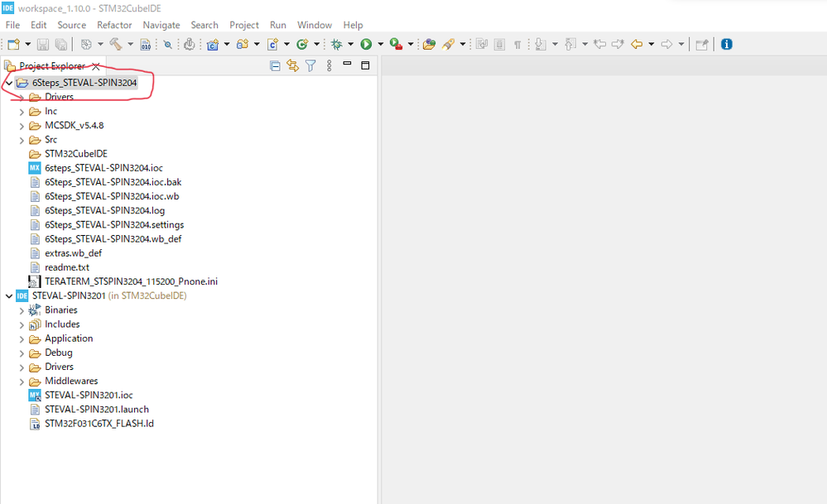Image resolution: width=827 pixels, height=504 pixels.
Task: Expand the Middlewares folder
Action: coord(22,382)
